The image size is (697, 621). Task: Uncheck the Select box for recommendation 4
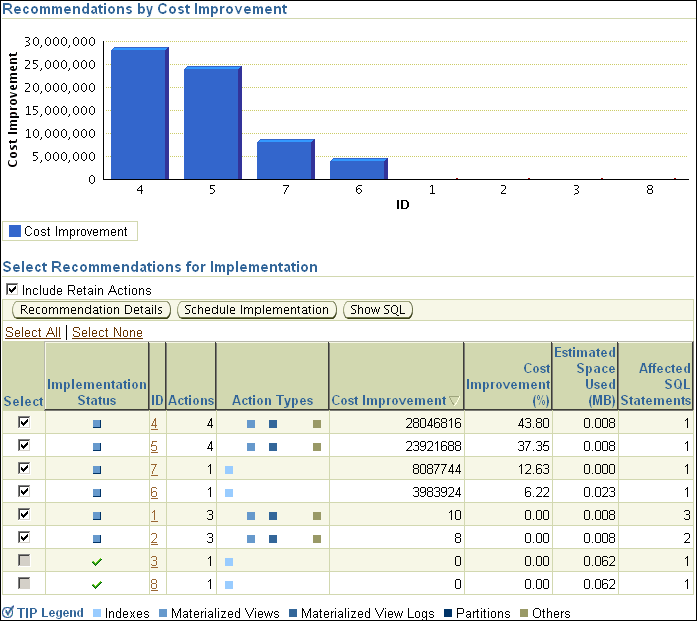pyautogui.click(x=24, y=423)
